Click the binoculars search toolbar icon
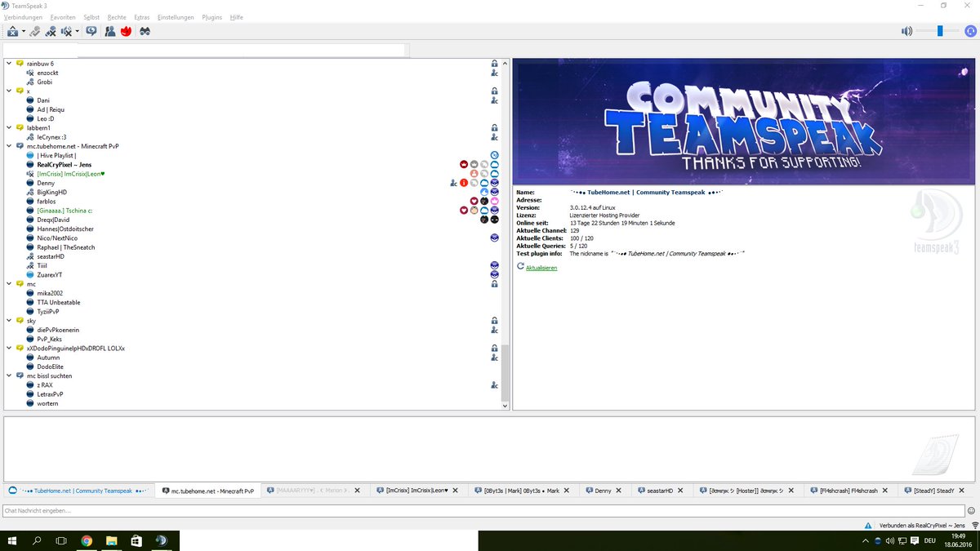Viewport: 980px width, 551px height. [145, 31]
